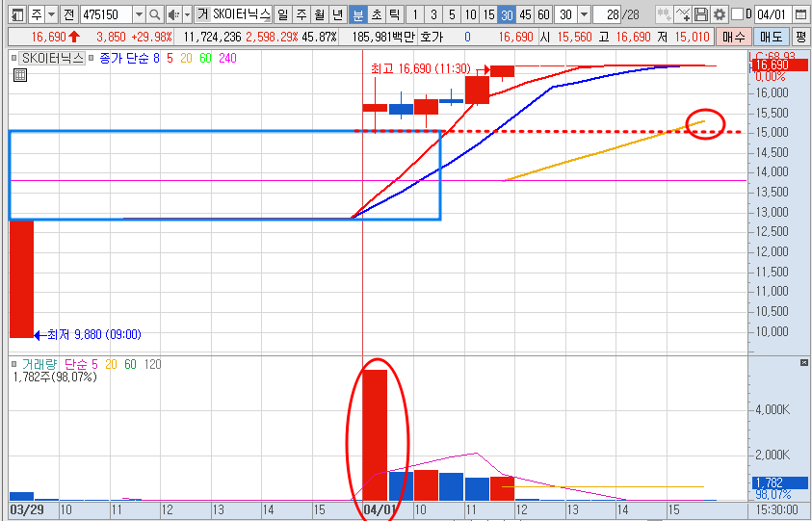Click the volume value 11,724,236
This screenshot has height=521, width=812.
coord(212,37)
